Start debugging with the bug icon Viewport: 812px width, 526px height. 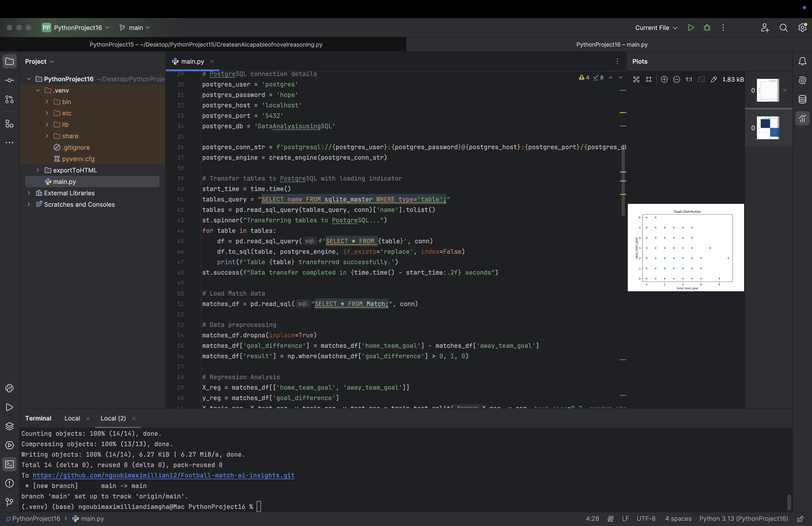pos(707,28)
